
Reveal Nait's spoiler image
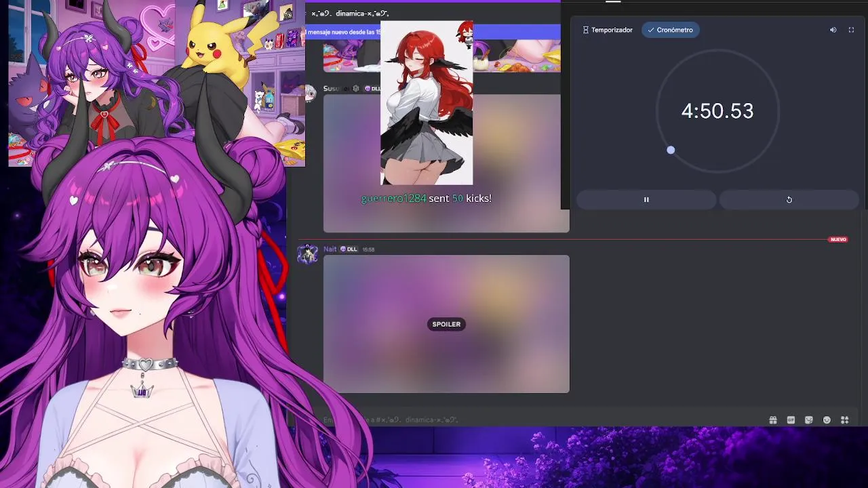click(446, 324)
